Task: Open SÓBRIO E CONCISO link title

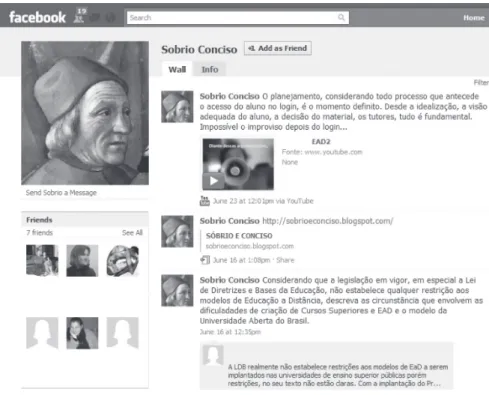Action: 239,236
